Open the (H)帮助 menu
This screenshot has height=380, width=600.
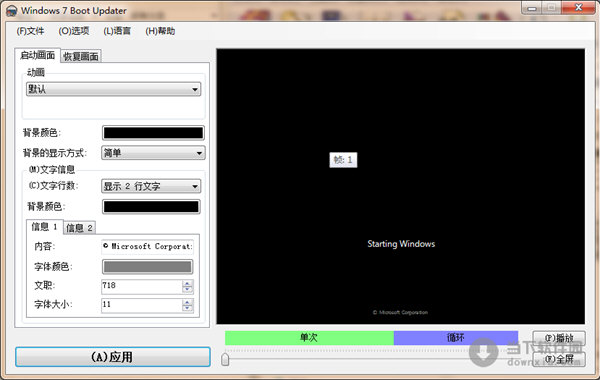pos(160,31)
